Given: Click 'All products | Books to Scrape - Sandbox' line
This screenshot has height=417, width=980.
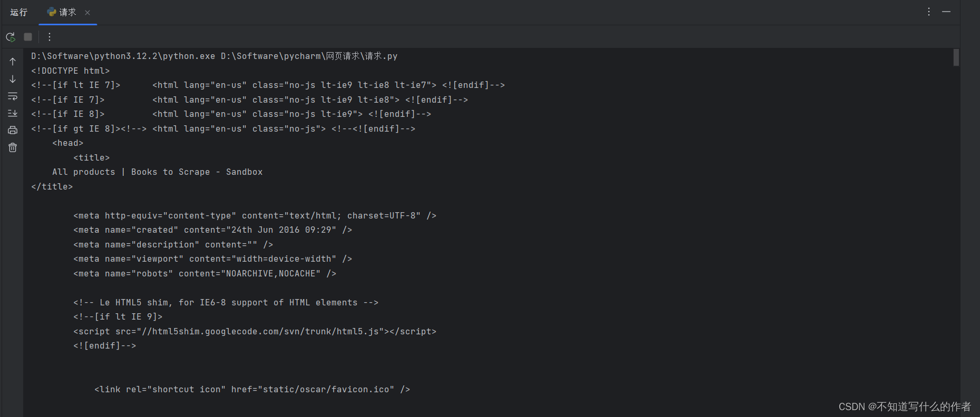Looking at the screenshot, I should (158, 172).
